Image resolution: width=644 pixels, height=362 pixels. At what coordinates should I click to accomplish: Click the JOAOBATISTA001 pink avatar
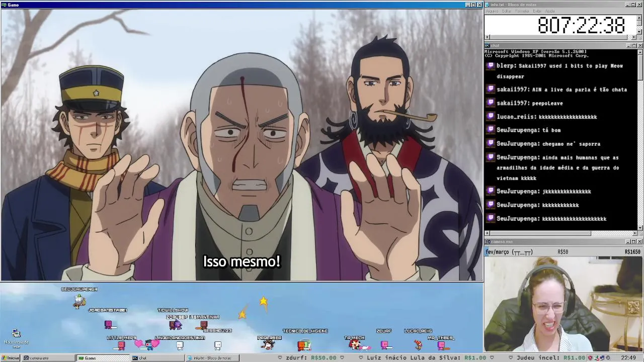pyautogui.click(x=108, y=324)
